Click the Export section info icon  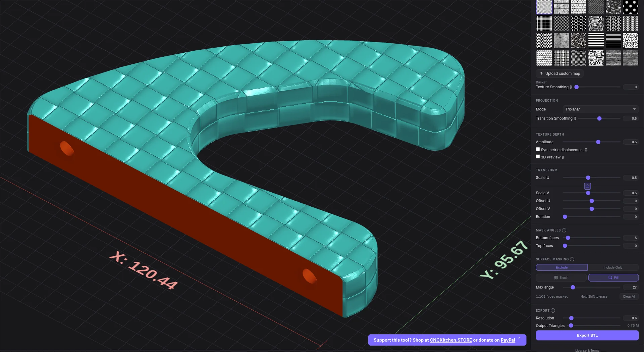click(553, 311)
